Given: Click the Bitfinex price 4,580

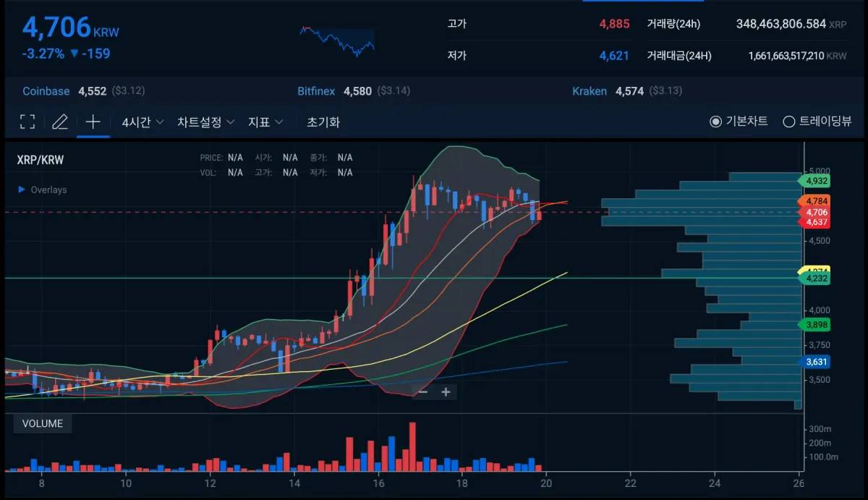Looking at the screenshot, I should 357,91.
